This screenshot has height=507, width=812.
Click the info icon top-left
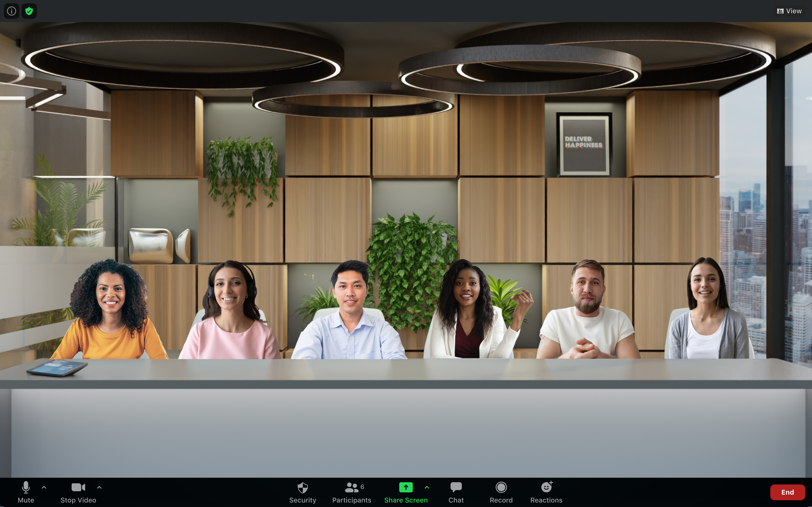click(x=11, y=10)
